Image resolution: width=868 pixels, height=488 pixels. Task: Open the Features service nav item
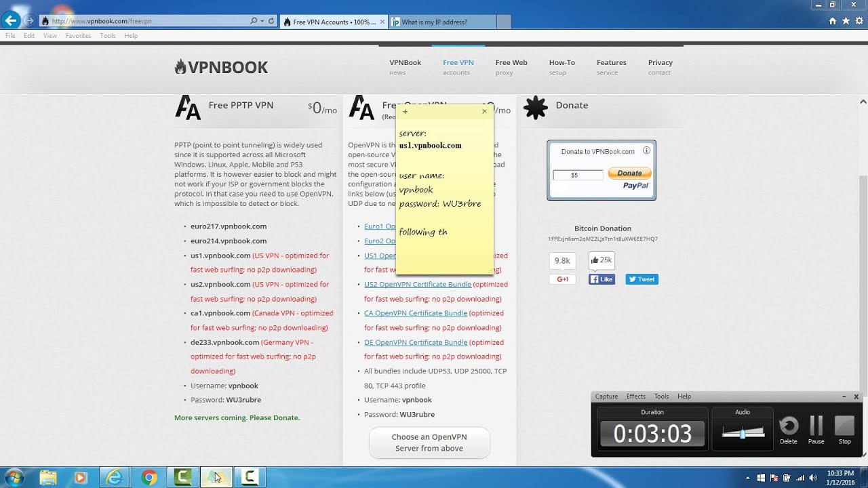pos(611,67)
